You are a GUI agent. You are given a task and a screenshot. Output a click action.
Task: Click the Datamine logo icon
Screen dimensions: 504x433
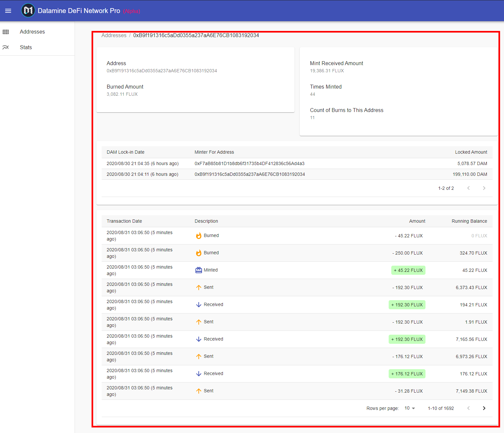pos(28,10)
